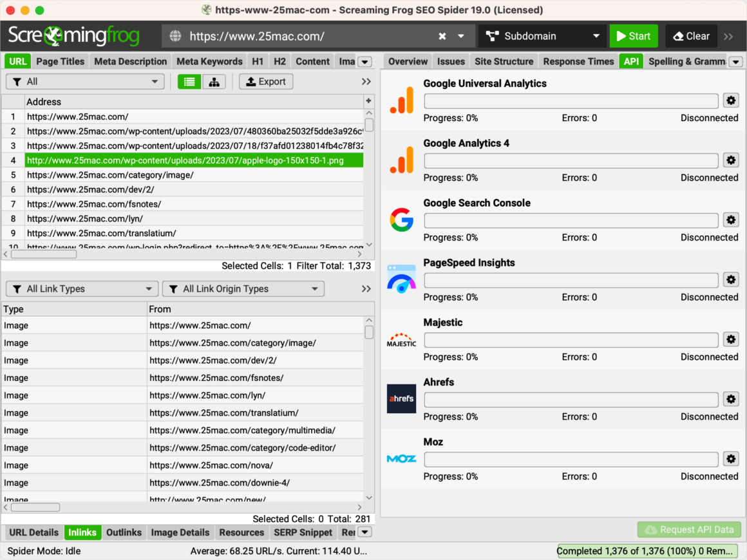
Task: Click the Address column header
Action: (x=194, y=102)
